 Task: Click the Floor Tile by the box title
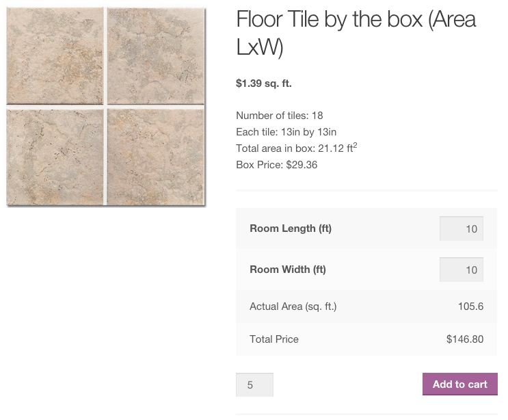356,33
